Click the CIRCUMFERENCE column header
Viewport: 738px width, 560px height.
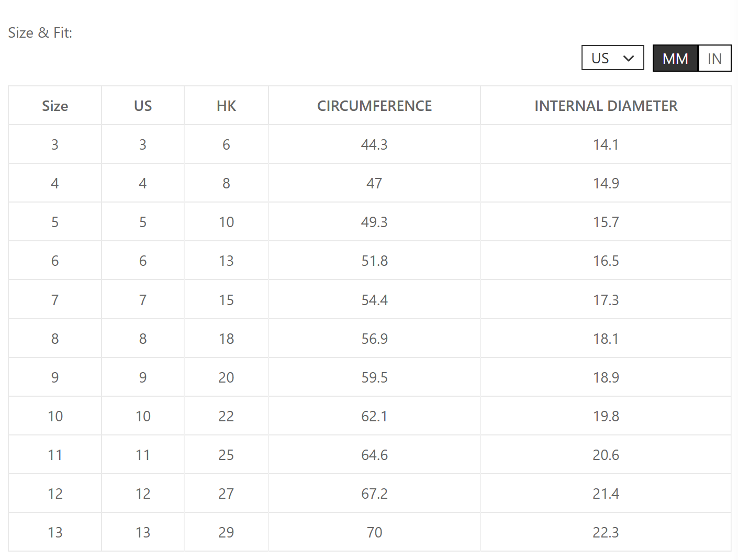(x=374, y=106)
